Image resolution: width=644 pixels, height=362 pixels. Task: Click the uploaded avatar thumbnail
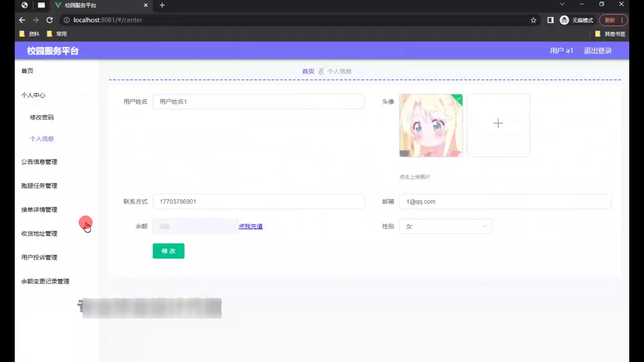pos(431,125)
